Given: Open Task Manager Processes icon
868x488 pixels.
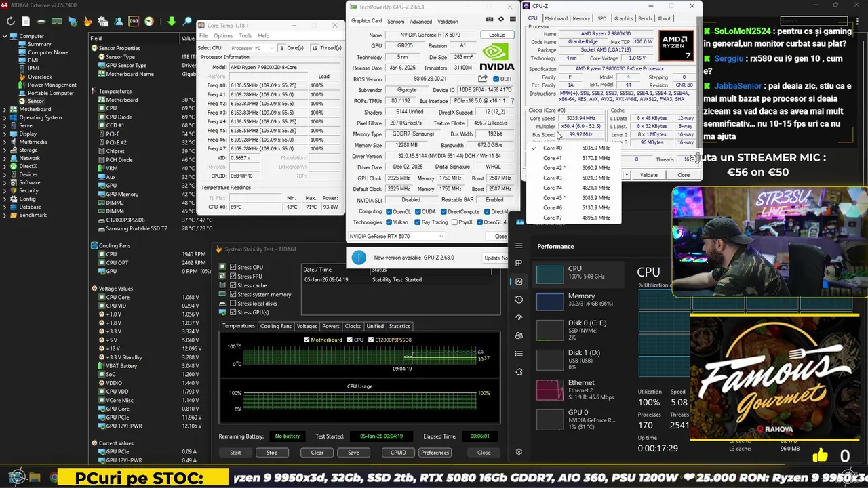Looking at the screenshot, I should point(519,263).
